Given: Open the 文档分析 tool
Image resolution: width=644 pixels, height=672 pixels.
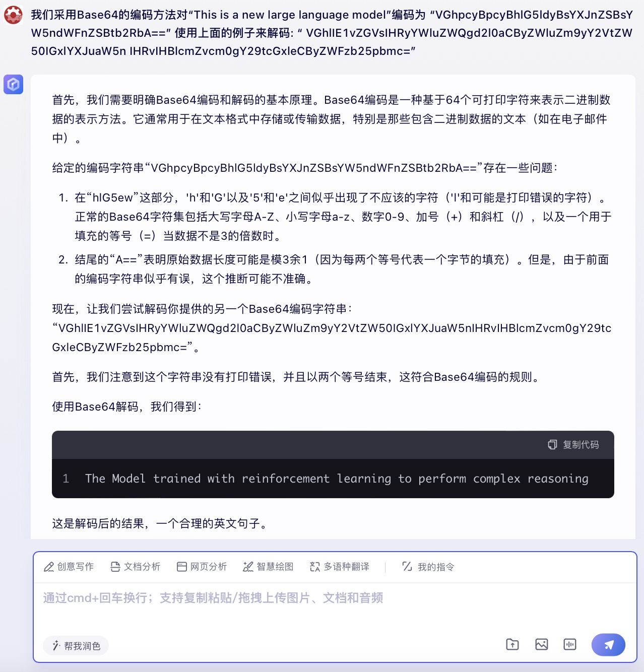Looking at the screenshot, I should pos(135,567).
